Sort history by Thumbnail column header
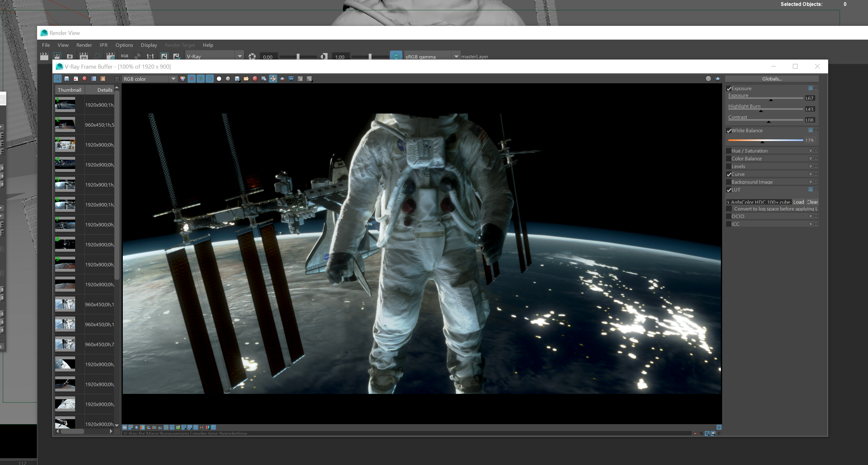This screenshot has height=465, width=868. 70,90
